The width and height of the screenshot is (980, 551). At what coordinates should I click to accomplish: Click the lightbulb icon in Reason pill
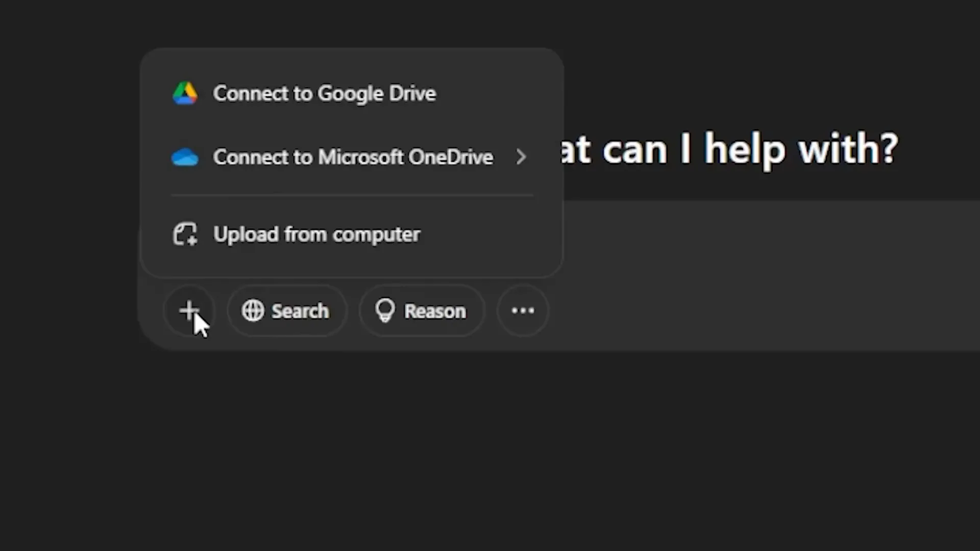[x=385, y=311]
